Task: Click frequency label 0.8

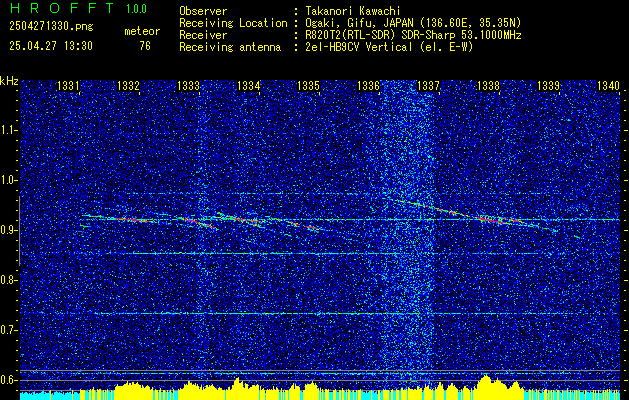Action: (x=9, y=280)
